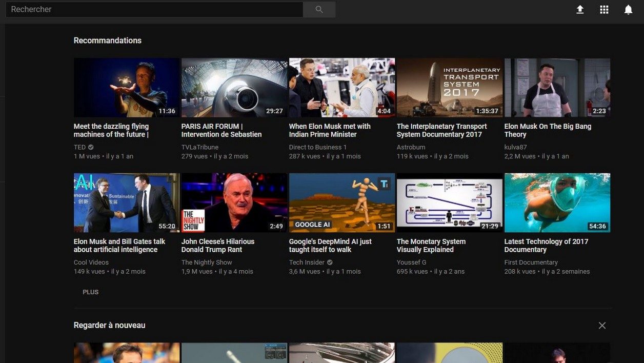This screenshot has width=644, height=363.
Task: Go to the Youssef G channel
Action: [x=412, y=263]
